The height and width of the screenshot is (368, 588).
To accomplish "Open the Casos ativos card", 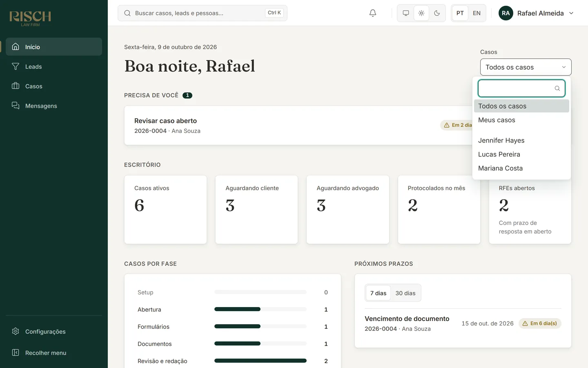I will pyautogui.click(x=165, y=210).
